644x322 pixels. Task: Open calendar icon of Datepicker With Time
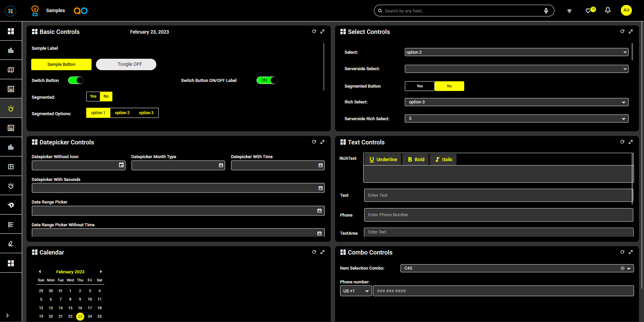[x=320, y=165]
